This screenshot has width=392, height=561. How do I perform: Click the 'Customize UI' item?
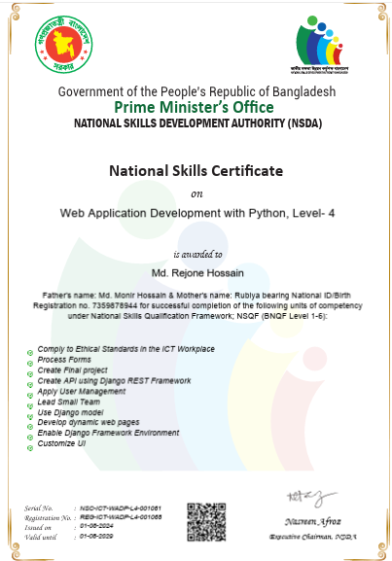(x=61, y=443)
